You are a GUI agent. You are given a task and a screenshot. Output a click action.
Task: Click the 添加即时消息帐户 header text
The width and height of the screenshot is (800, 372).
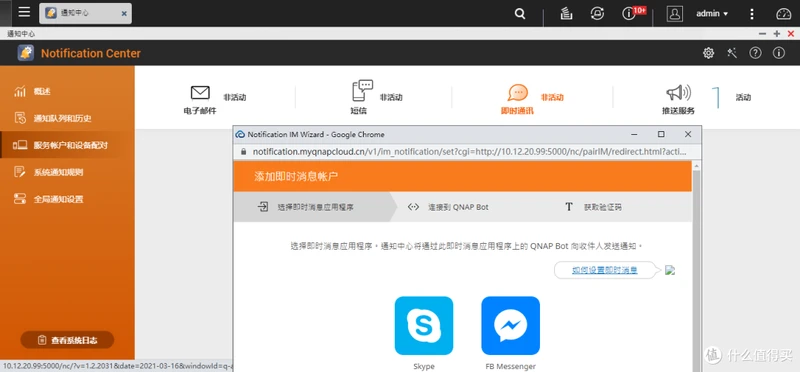click(296, 177)
